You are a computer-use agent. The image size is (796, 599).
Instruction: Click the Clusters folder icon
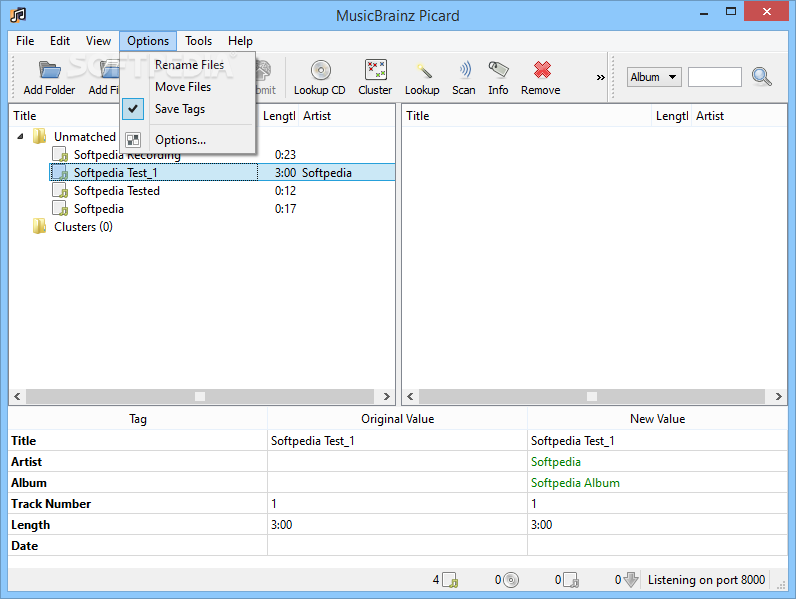click(39, 226)
